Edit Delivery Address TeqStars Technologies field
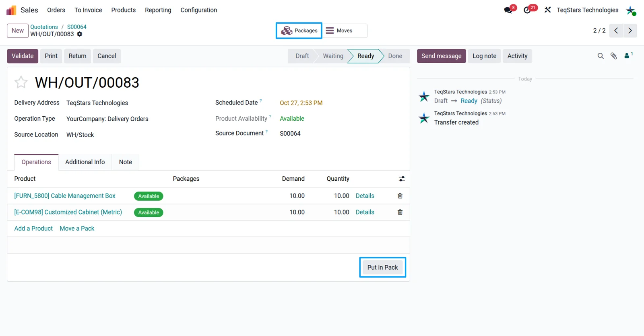 click(x=97, y=103)
